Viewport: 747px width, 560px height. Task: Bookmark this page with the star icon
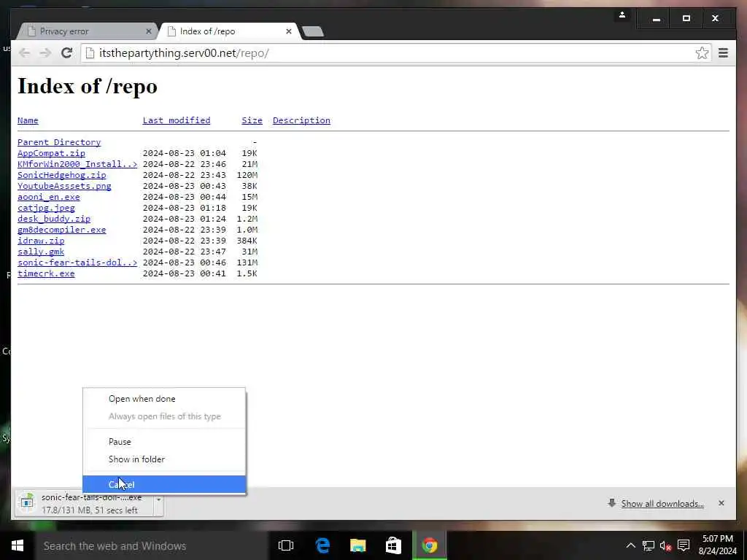[702, 52]
